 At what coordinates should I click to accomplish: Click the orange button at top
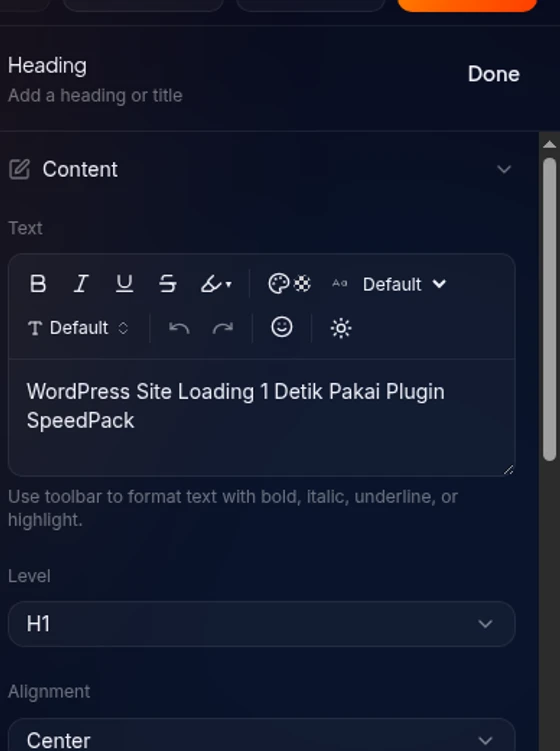tap(467, 5)
